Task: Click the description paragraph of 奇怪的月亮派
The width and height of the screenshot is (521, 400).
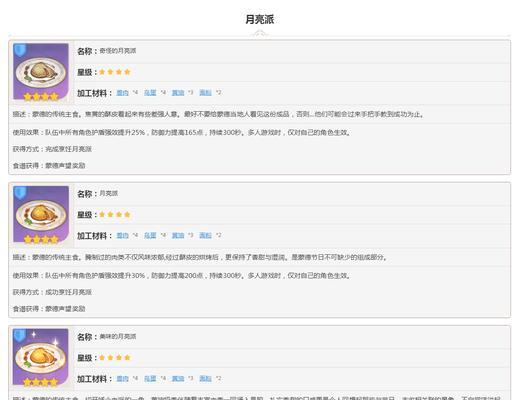Action: coord(218,114)
